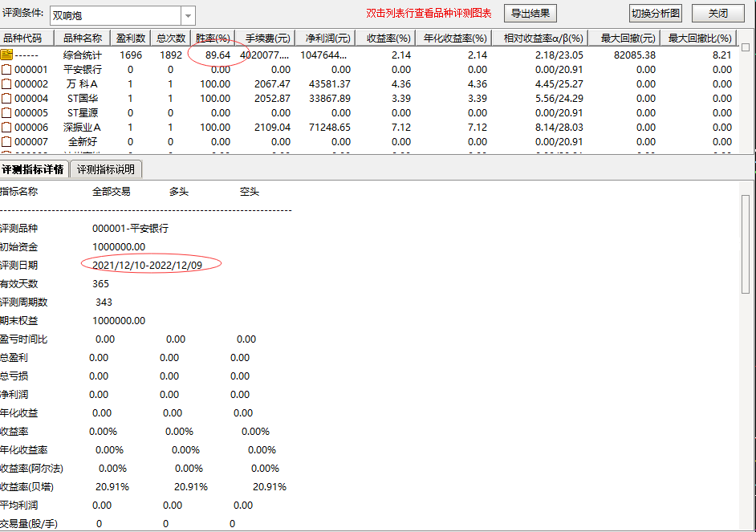Click the icon beside 000007 全新好
756x532 pixels.
point(6,142)
